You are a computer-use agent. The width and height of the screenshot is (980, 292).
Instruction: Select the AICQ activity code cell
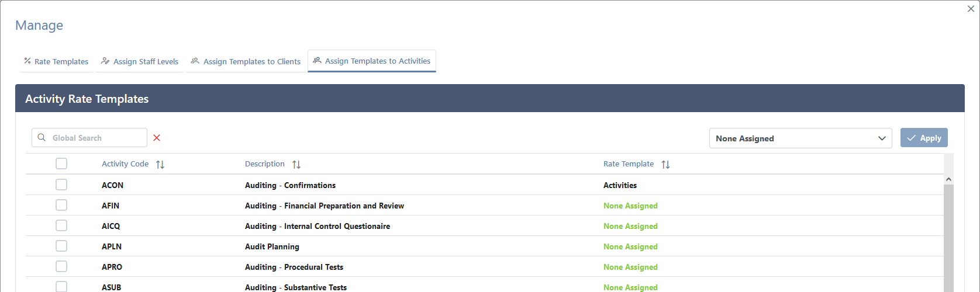(x=111, y=226)
